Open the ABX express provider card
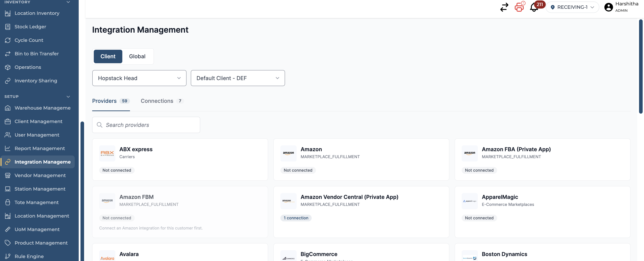 pyautogui.click(x=180, y=160)
